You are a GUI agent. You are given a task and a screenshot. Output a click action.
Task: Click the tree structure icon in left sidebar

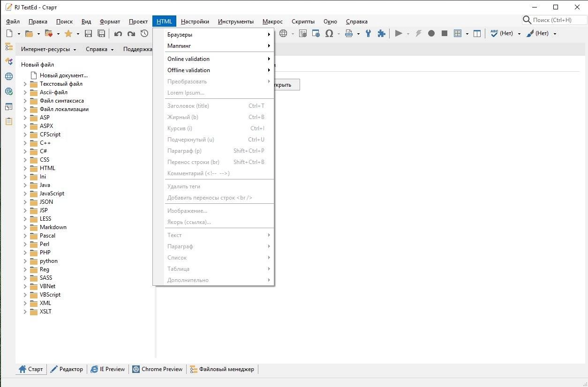click(9, 46)
